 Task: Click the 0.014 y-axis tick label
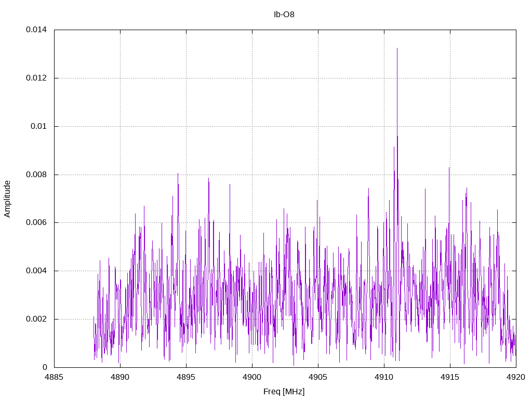(36, 30)
